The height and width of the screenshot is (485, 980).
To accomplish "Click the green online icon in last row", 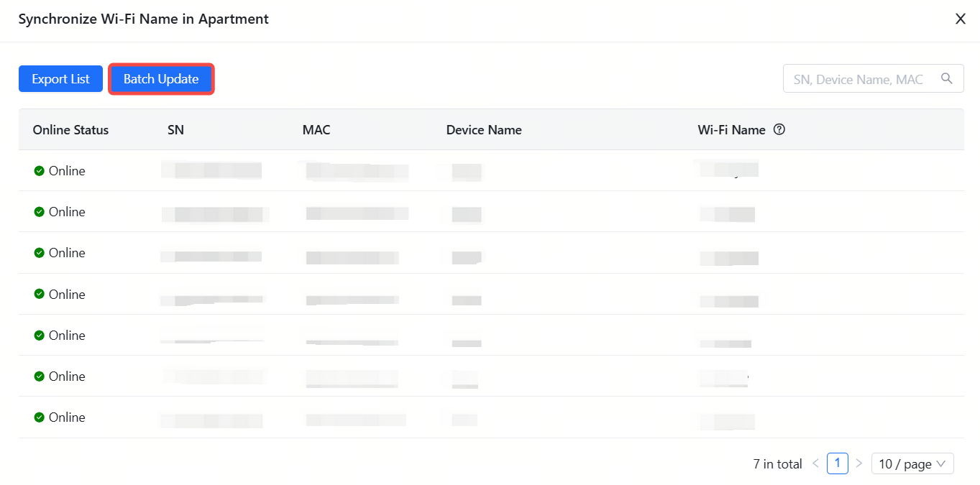I will (39, 417).
